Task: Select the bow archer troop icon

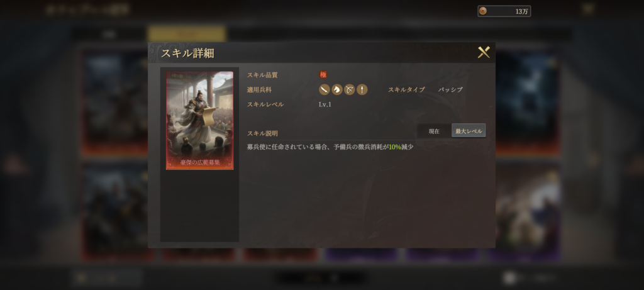Action: tap(350, 89)
